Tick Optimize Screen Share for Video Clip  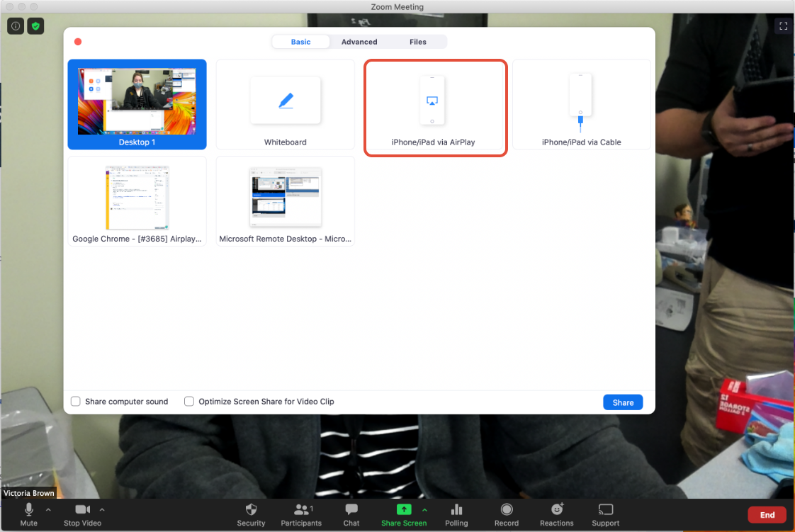[x=189, y=401]
